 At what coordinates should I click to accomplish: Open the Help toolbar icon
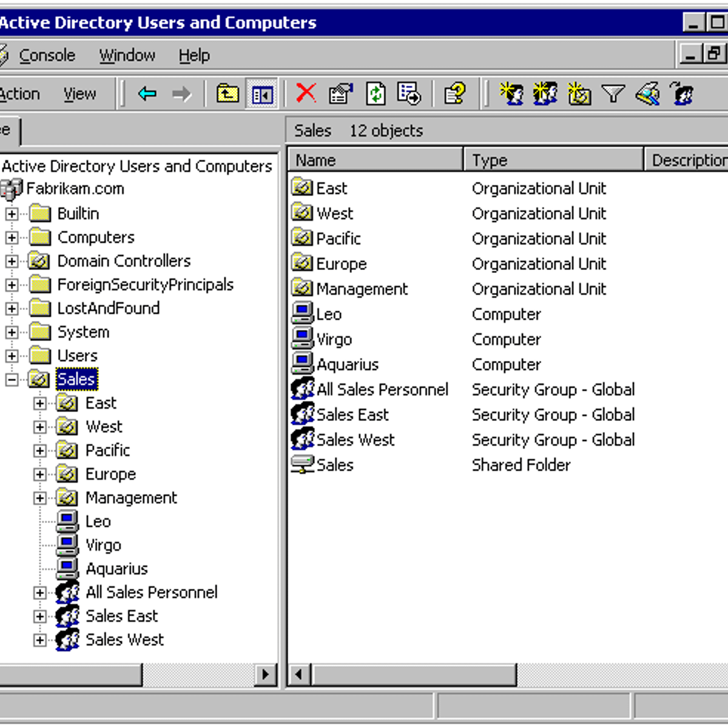point(454,94)
